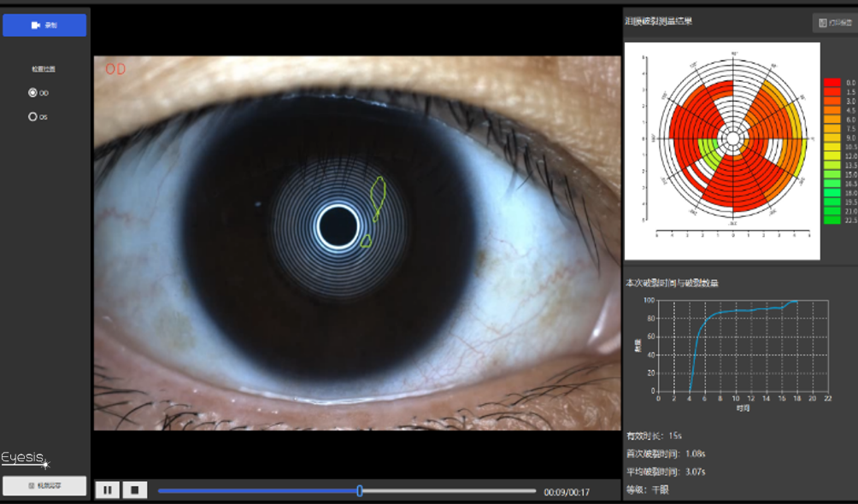Click the document icon on the print button
The height and width of the screenshot is (504, 858).
click(822, 23)
